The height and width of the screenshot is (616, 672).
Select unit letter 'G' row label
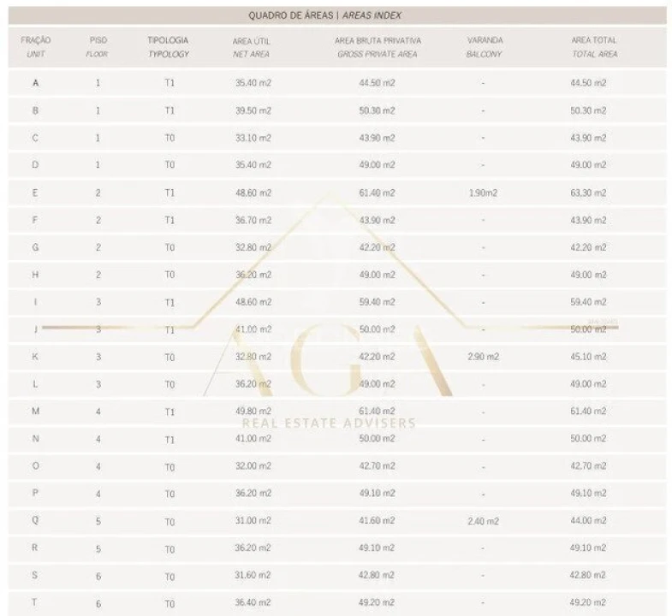pos(36,247)
